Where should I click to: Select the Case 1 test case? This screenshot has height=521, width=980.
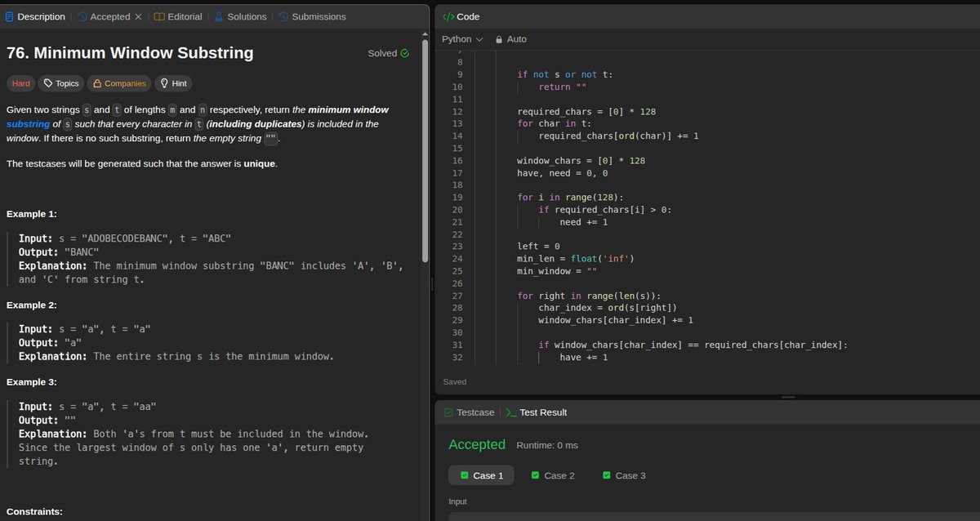pyautogui.click(x=482, y=475)
